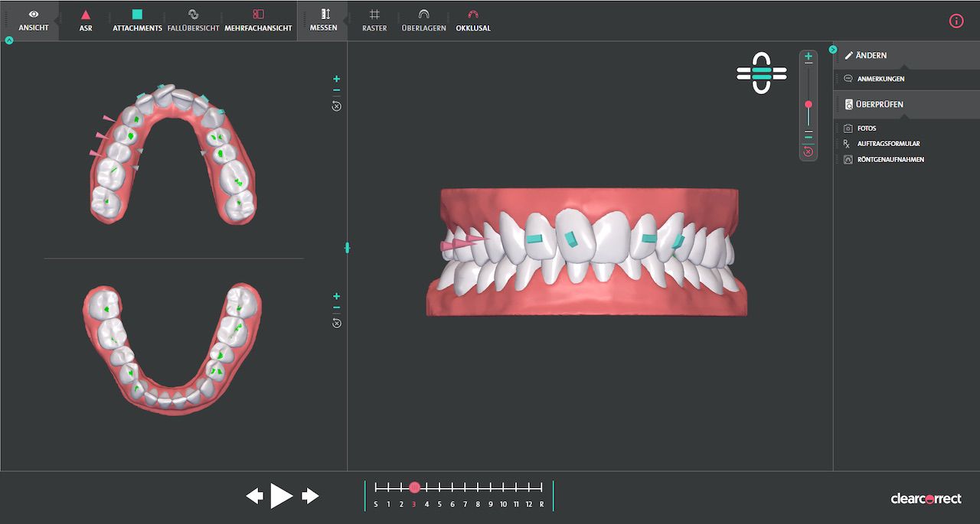
Task: Jump to timeline step 1
Action: [388, 504]
